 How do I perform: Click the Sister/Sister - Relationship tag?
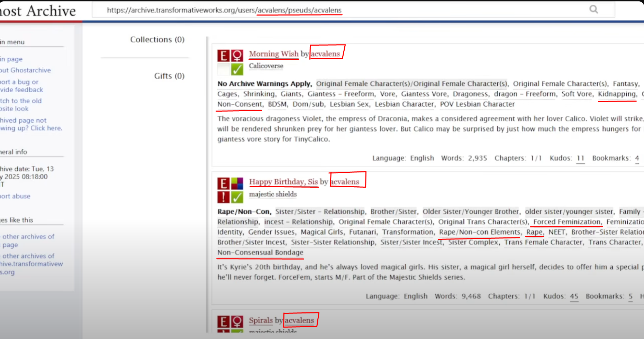pos(320,212)
